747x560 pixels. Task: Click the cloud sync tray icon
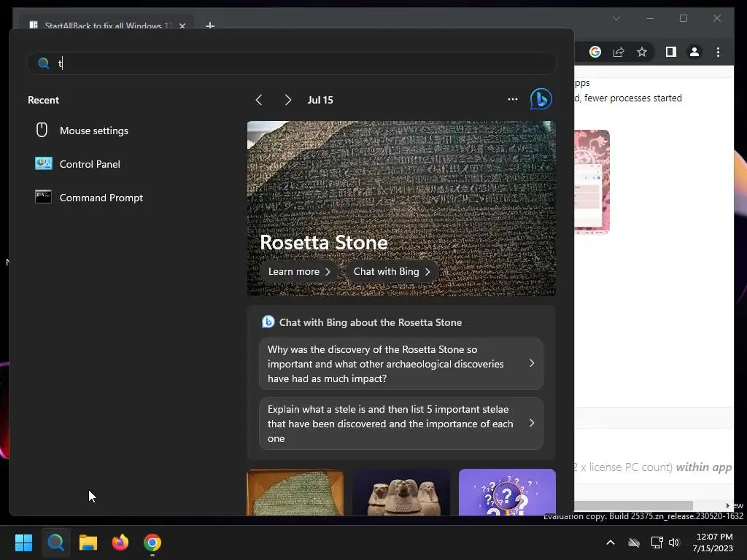pos(634,542)
